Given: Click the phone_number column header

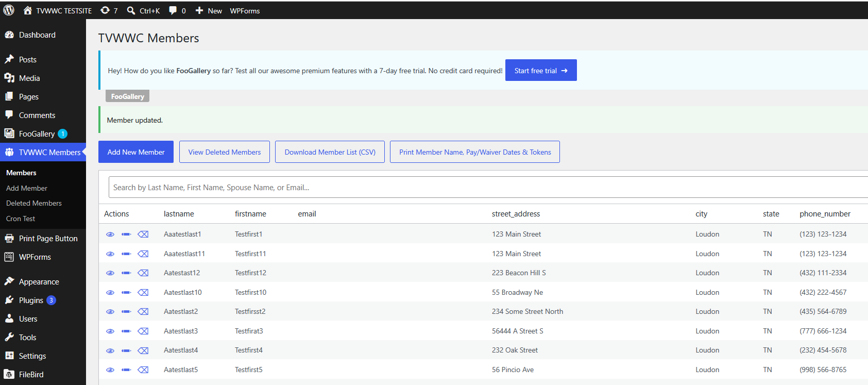Looking at the screenshot, I should (x=825, y=214).
